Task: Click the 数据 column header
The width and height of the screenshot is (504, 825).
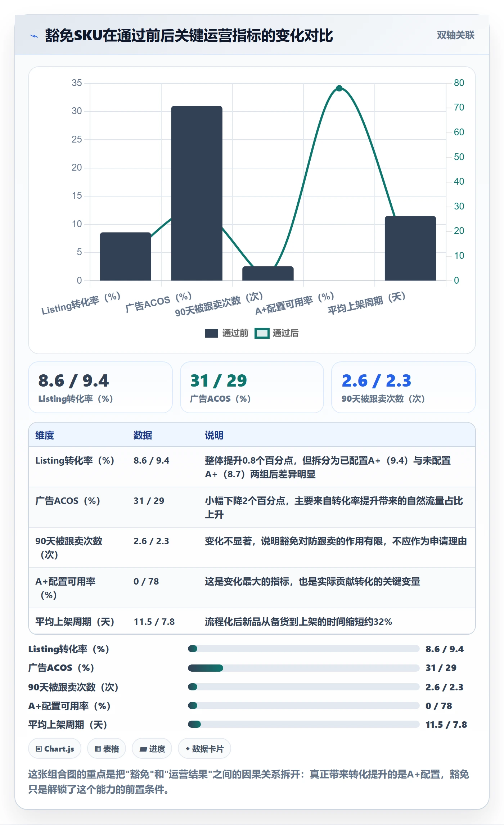Action: pyautogui.click(x=143, y=435)
